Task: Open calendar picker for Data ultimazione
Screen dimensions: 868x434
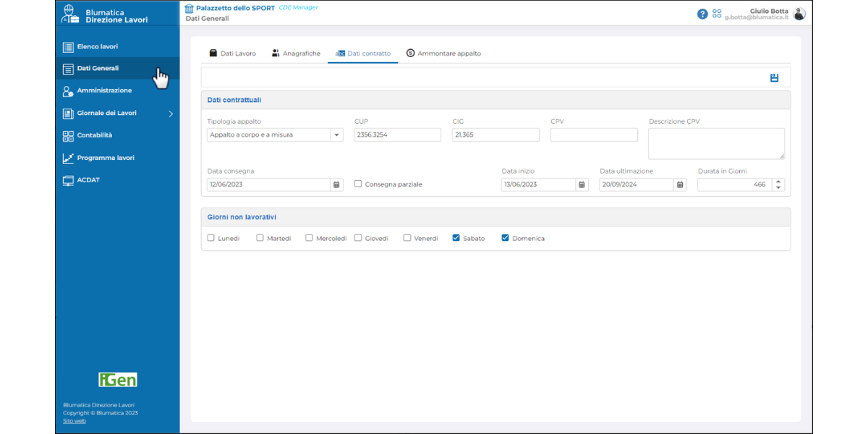Action: [x=680, y=185]
